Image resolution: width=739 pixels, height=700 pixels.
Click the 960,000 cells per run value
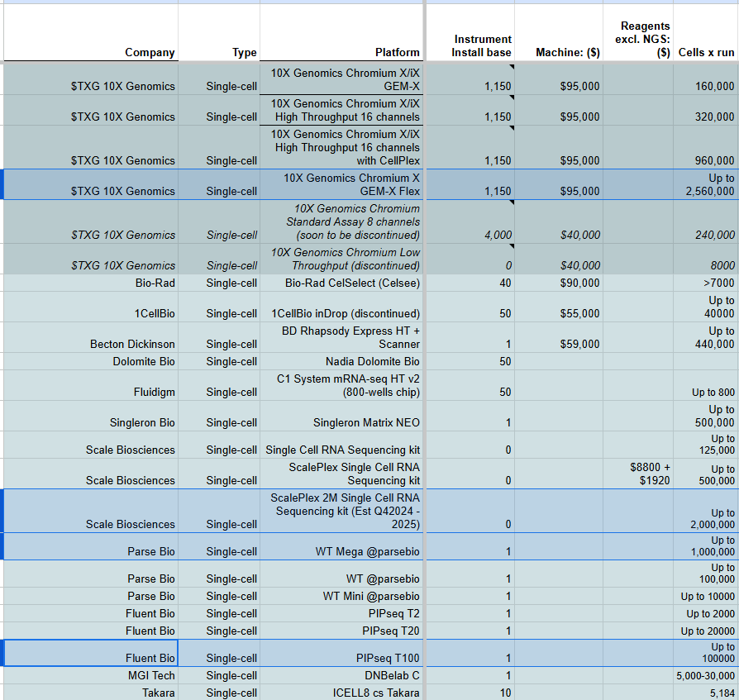[706, 147]
